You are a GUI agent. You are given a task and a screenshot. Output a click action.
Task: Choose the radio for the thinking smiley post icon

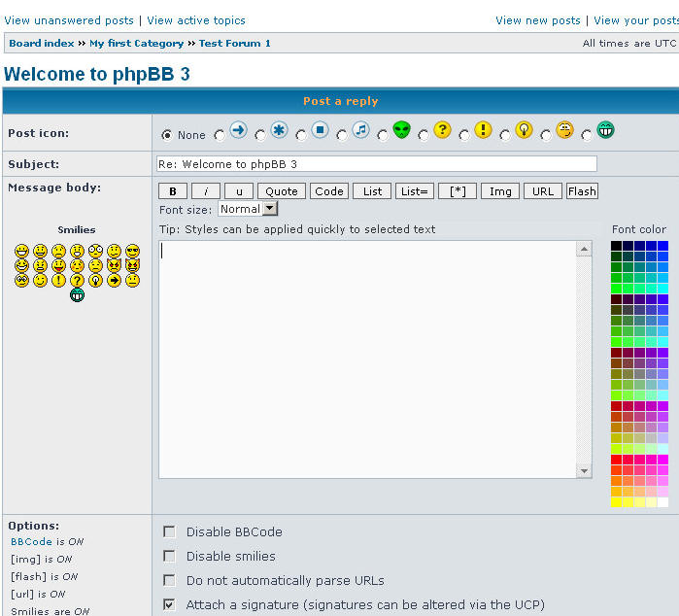click(x=546, y=136)
